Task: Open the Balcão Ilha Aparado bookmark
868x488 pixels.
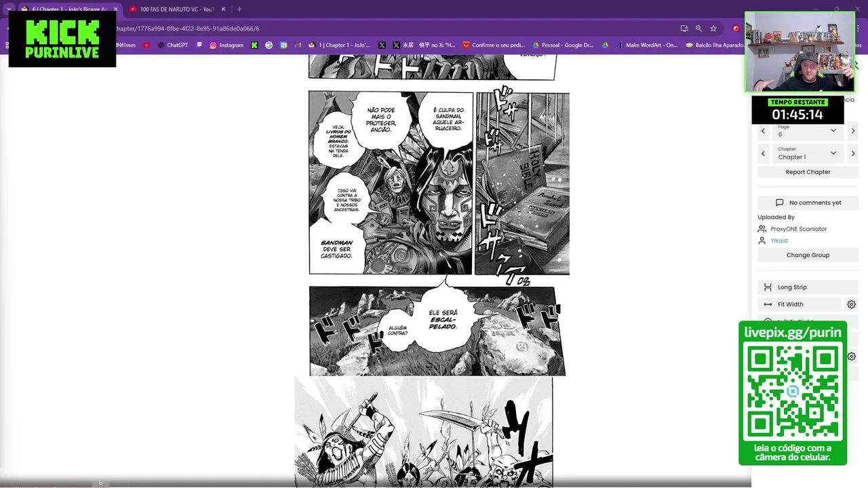Action: (715, 45)
